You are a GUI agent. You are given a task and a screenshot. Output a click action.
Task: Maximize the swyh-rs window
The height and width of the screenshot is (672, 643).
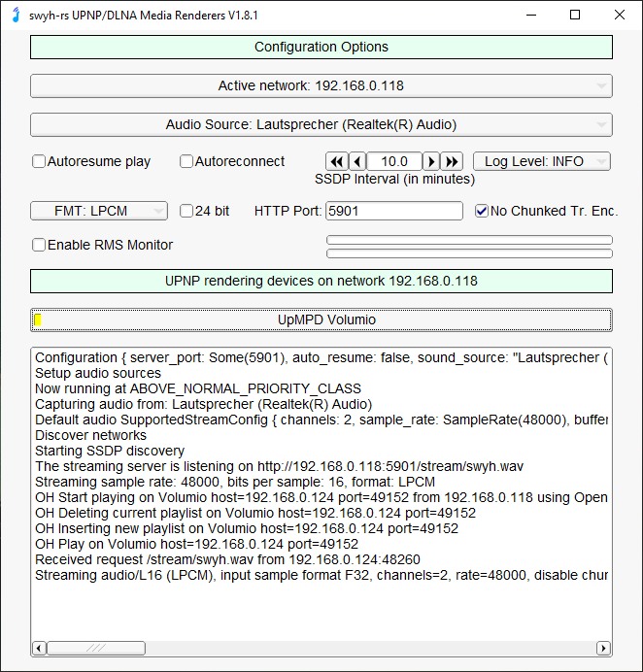(x=575, y=16)
